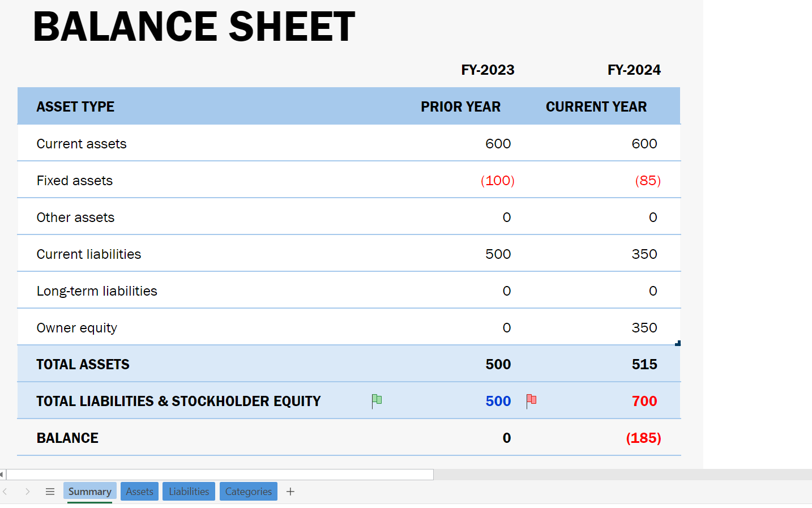Select the Fixed assets row label
The image size is (812, 508).
click(x=75, y=181)
